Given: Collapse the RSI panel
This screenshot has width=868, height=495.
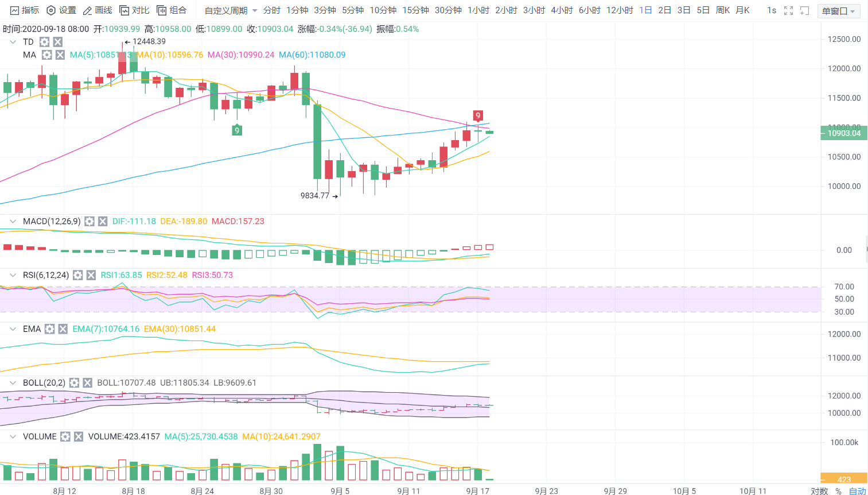Looking at the screenshot, I should [13, 275].
